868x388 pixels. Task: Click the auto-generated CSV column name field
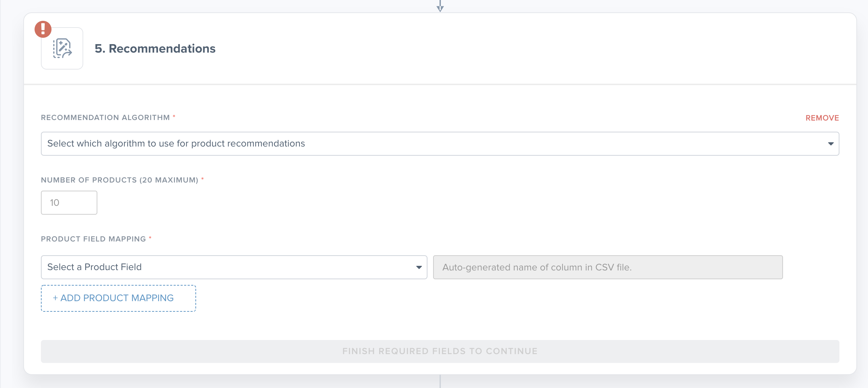click(x=608, y=267)
